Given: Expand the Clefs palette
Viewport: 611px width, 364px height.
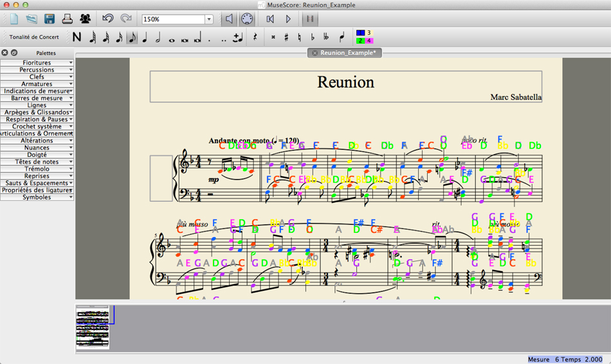Looking at the screenshot, I should point(37,77).
